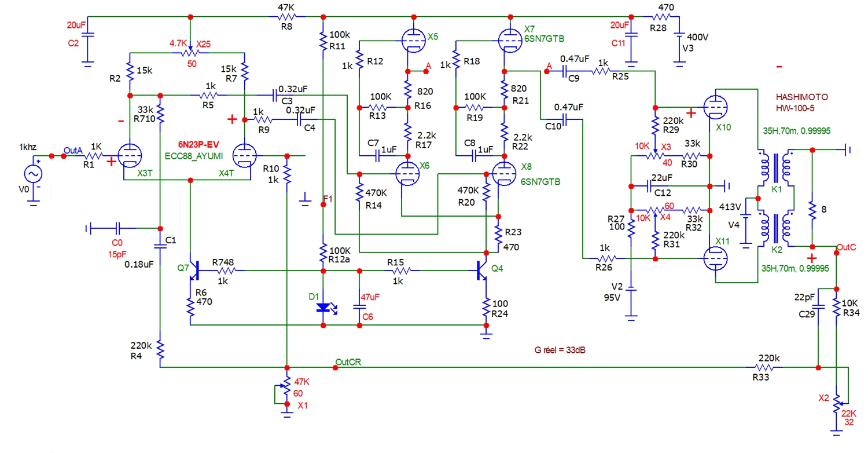This screenshot has height=453, width=868.
Task: Click the OutC output node label
Action: 846,247
